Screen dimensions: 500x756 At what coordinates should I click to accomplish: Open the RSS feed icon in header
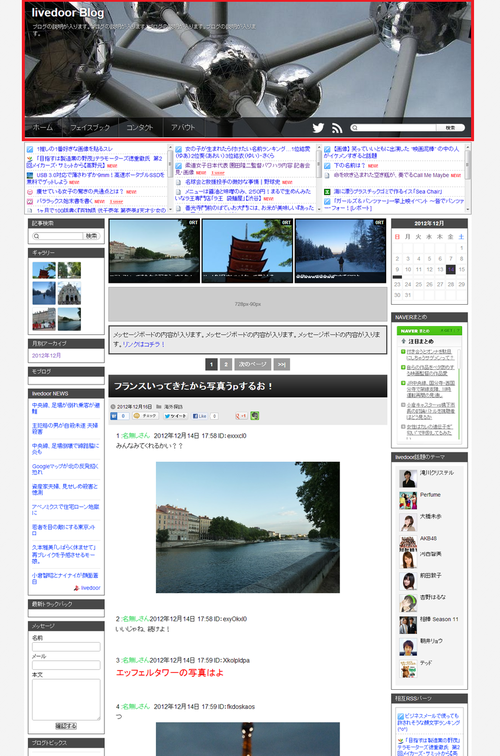337,128
